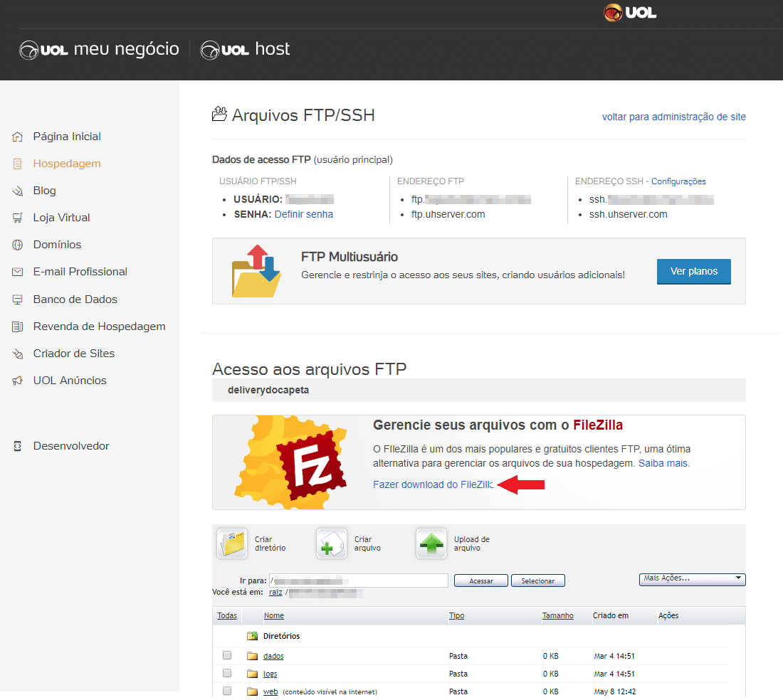783x700 pixels.
Task: Select all via Todas column header
Action: [x=226, y=615]
